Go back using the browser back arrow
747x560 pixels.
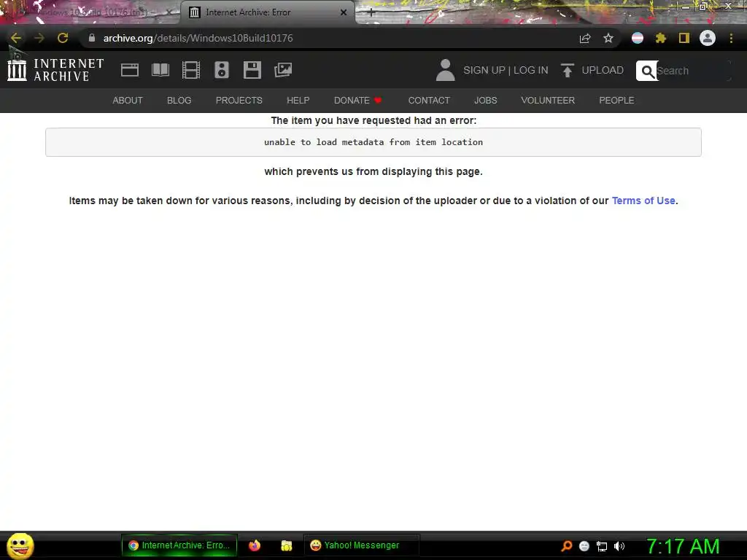click(16, 38)
